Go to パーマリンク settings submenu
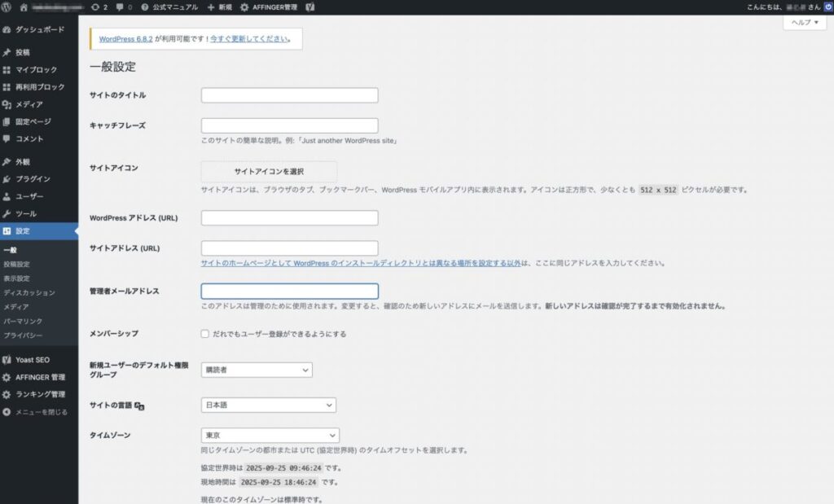834x504 pixels. (x=23, y=322)
